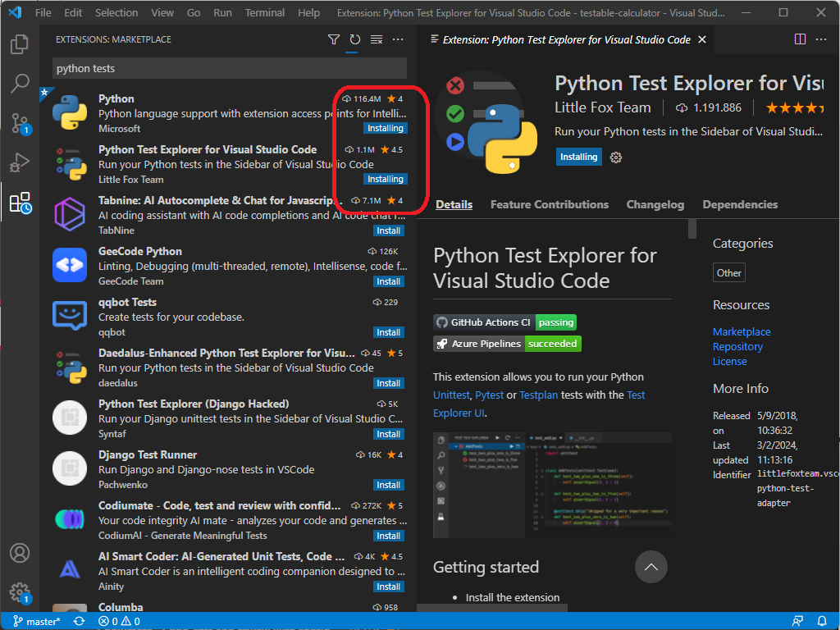Install the Codiumate extension

pyautogui.click(x=388, y=536)
